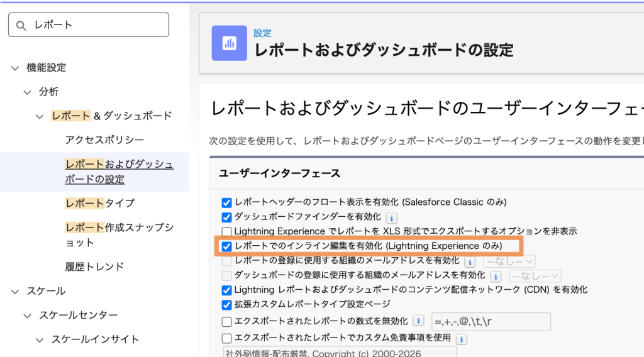The width and height of the screenshot is (644, 357).
Task: Enable XLS 形式エクスポートオプションを非表示 checkbox
Action: (x=227, y=231)
